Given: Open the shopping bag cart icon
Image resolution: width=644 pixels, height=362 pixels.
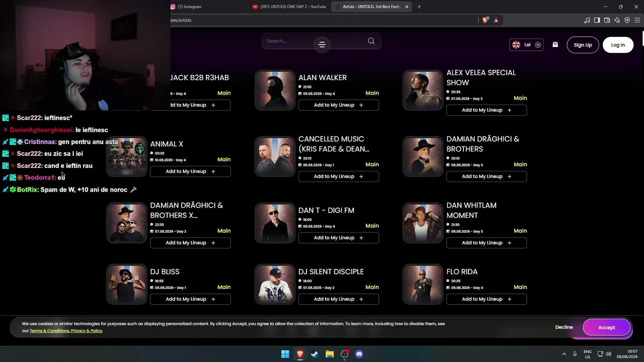Looking at the screenshot, I should click(x=555, y=44).
